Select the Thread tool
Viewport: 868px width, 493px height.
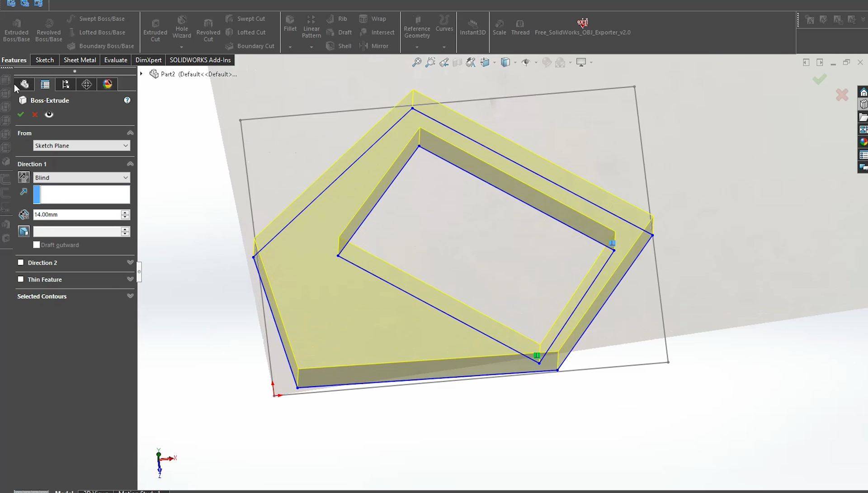tap(520, 27)
